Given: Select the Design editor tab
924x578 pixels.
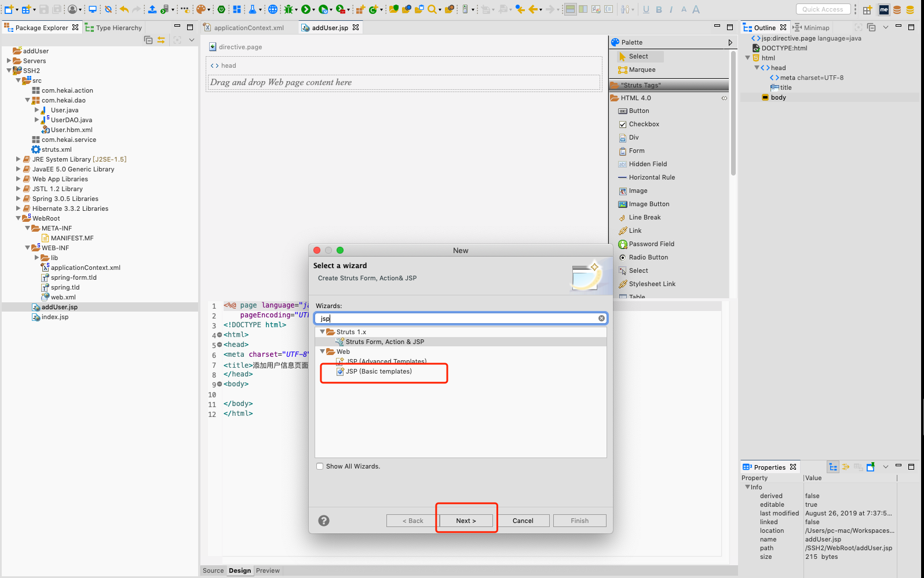Looking at the screenshot, I should [x=240, y=570].
